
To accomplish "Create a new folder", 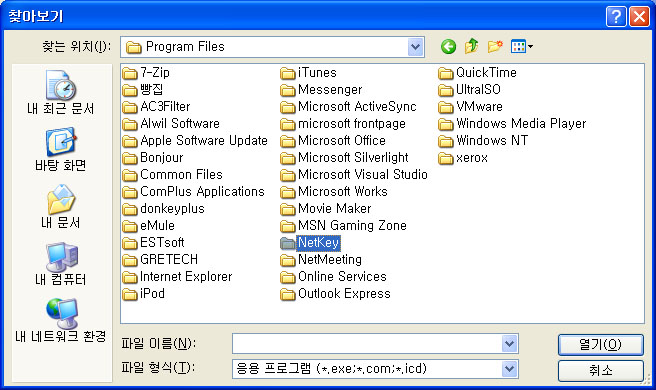I will (495, 46).
